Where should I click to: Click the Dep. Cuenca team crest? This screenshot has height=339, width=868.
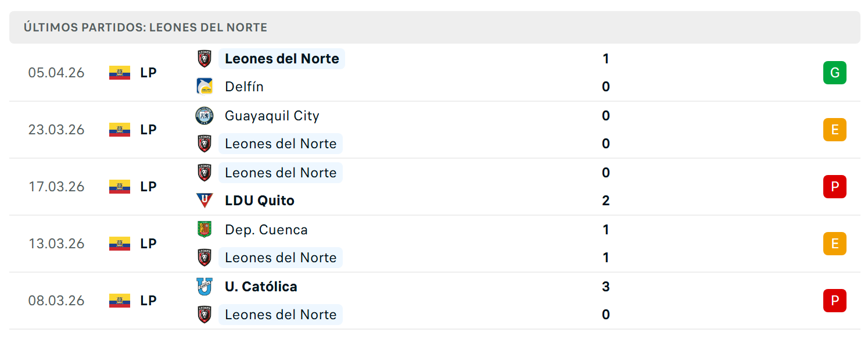pos(205,230)
